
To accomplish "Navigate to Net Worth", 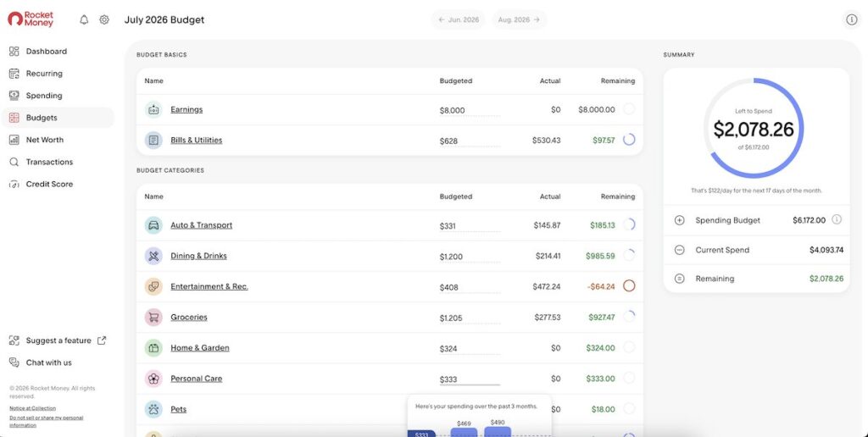I will tap(45, 140).
